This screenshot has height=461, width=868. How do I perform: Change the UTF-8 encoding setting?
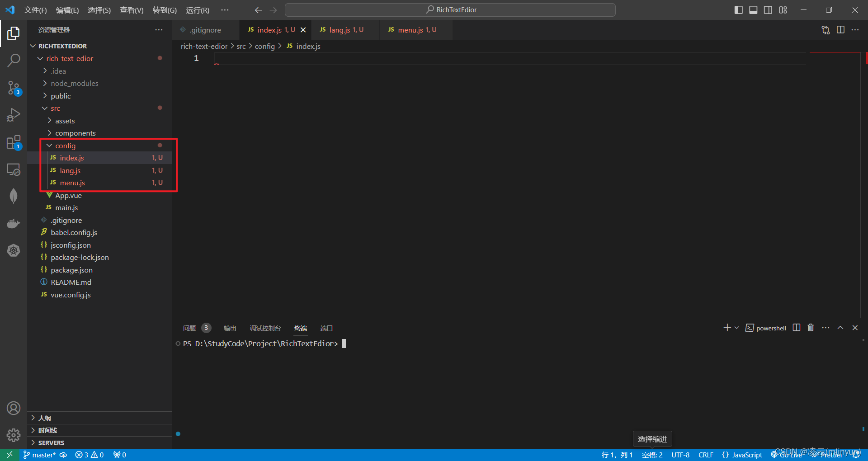coord(680,455)
